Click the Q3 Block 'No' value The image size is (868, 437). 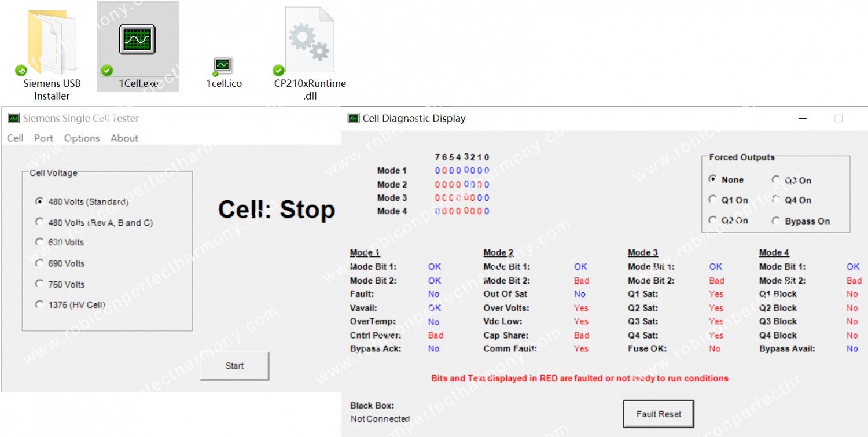[852, 322]
